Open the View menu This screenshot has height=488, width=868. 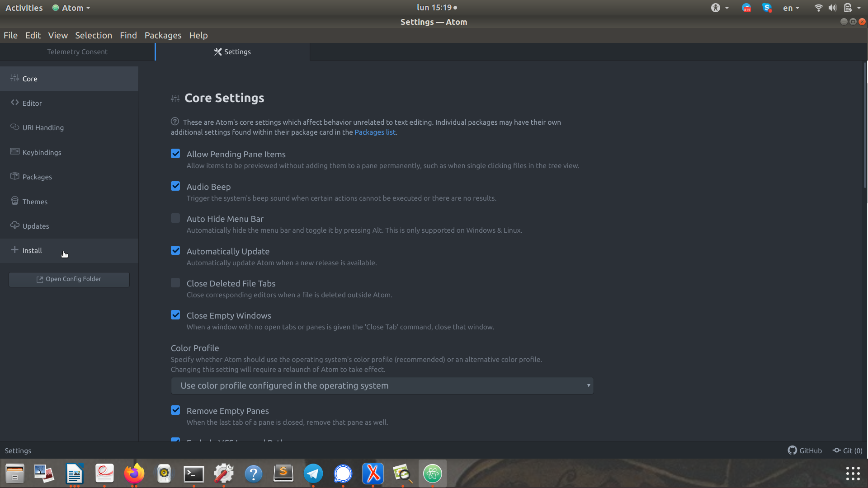tap(58, 35)
